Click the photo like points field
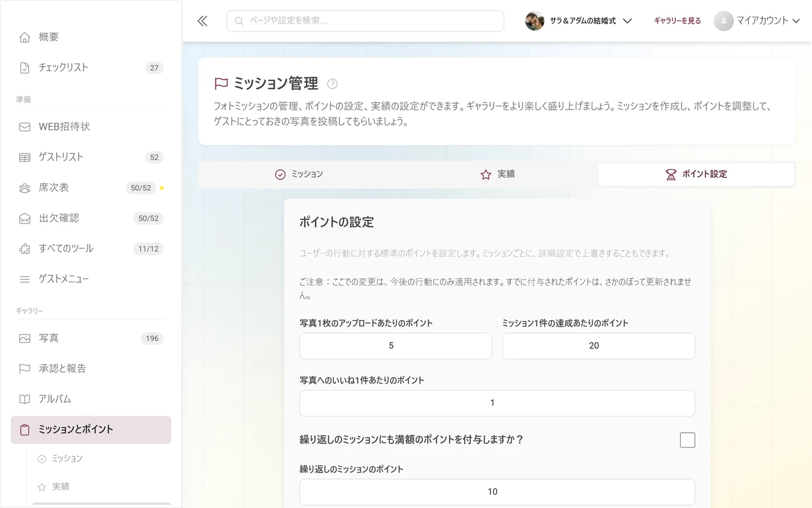Viewport: 812px width, 508px height. (x=497, y=403)
